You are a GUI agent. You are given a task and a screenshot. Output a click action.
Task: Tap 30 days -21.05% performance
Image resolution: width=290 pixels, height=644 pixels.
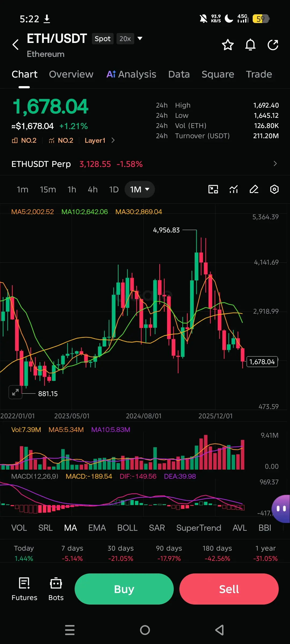(x=121, y=553)
